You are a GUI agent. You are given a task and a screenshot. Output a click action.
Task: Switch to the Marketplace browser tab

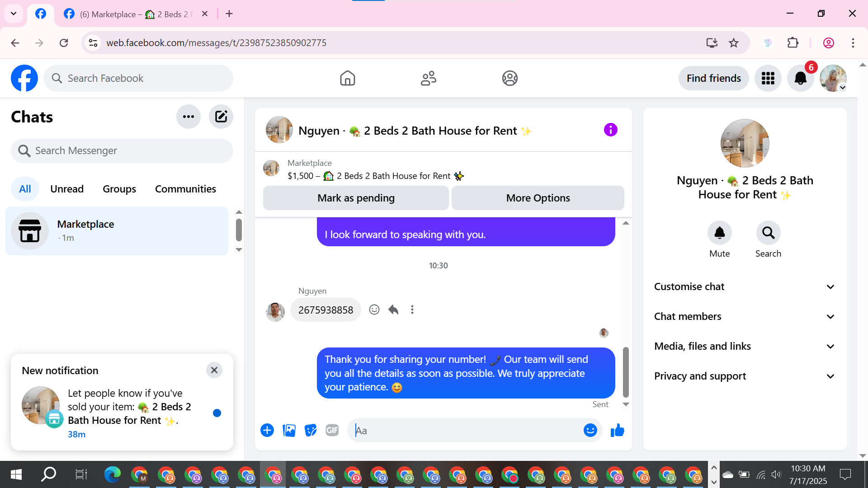pos(136,14)
